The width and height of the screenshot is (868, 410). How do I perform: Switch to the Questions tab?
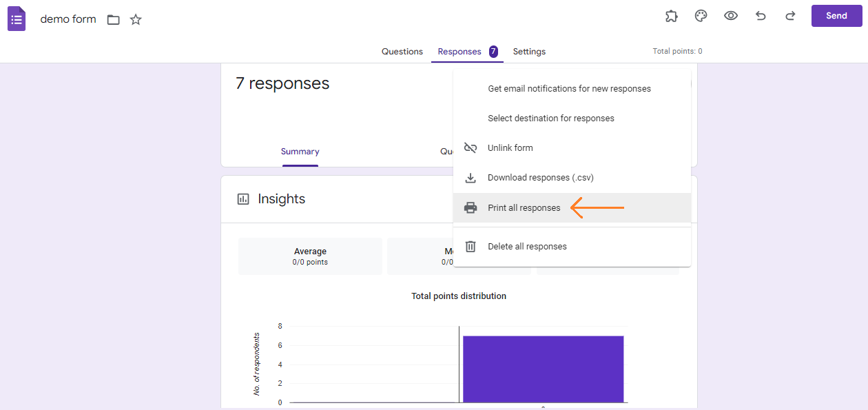402,52
